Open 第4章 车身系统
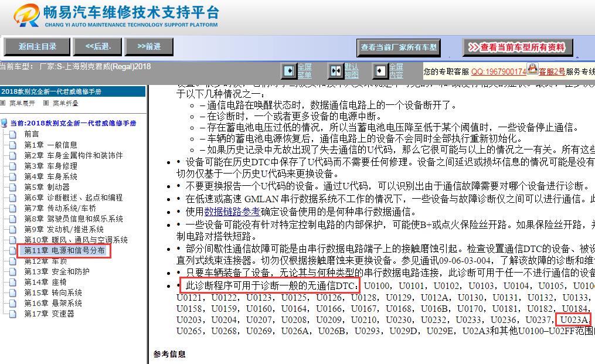Screen dimensions: 595x364 [50, 176]
